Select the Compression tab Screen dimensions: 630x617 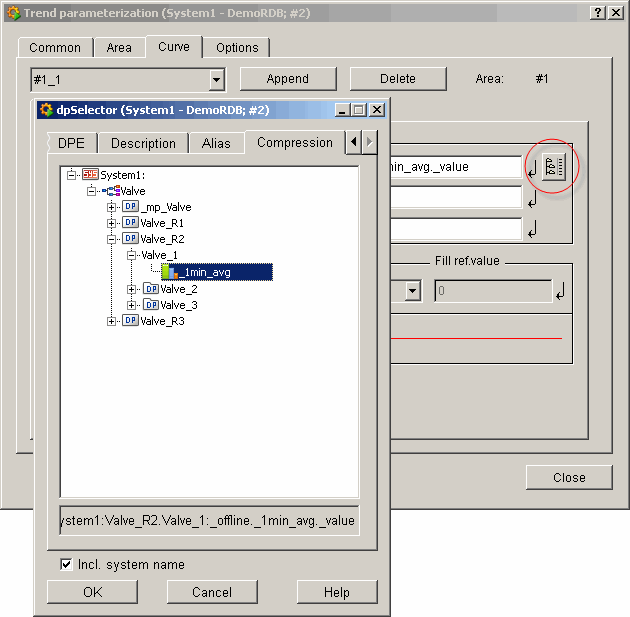295,142
